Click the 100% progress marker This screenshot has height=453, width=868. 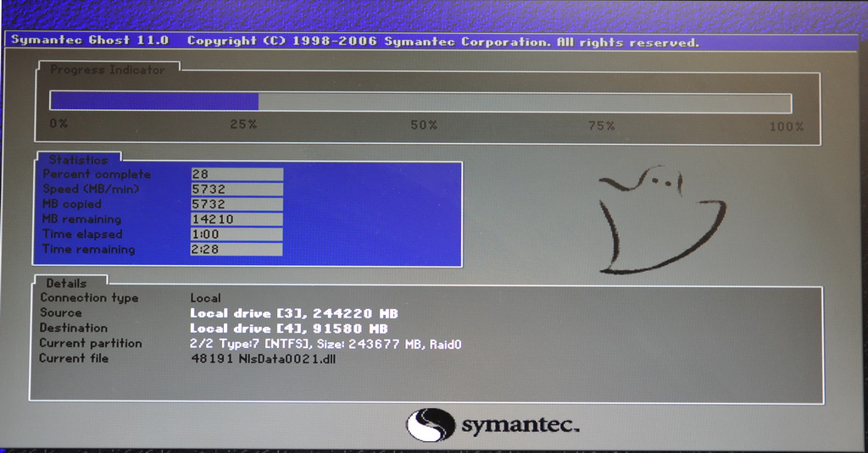click(x=787, y=127)
